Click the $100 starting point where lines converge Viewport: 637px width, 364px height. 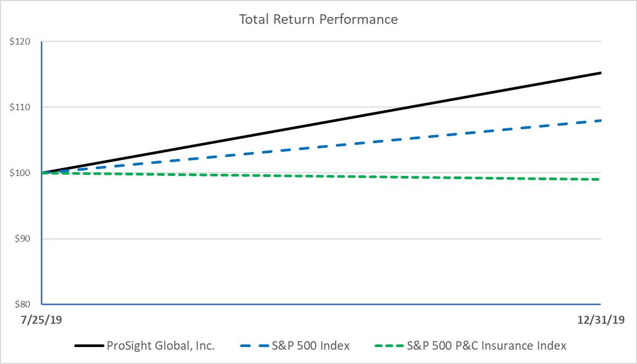tap(42, 173)
